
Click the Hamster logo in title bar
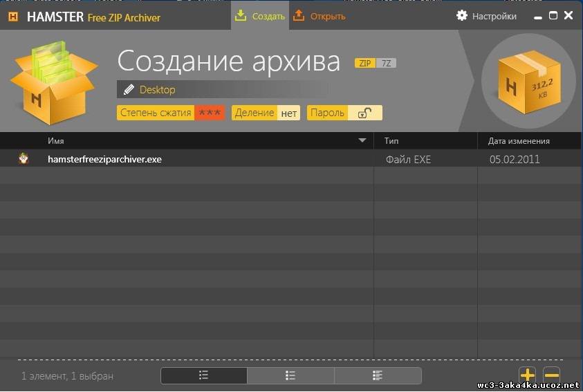point(12,16)
